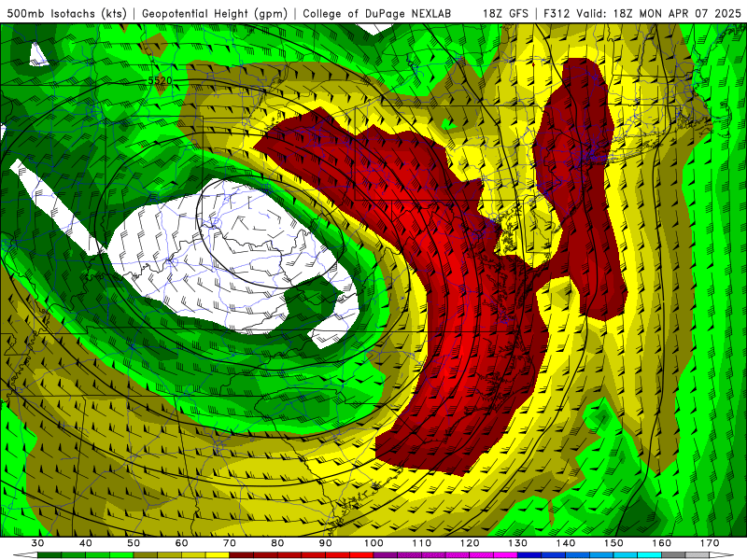The height and width of the screenshot is (560, 747).
Task: Click the '500mb Isotachs (kts)' title text
Action: point(66,14)
